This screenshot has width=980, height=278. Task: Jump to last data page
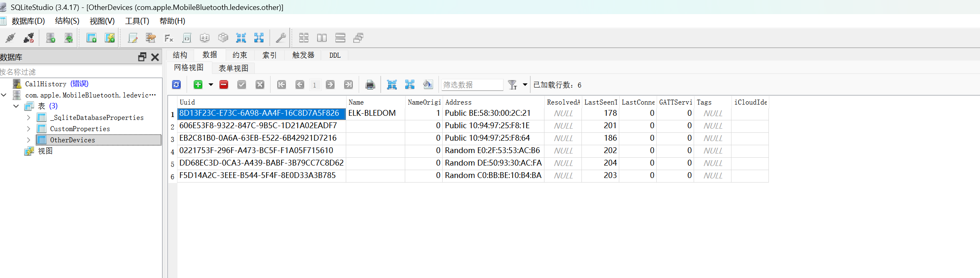(x=348, y=85)
